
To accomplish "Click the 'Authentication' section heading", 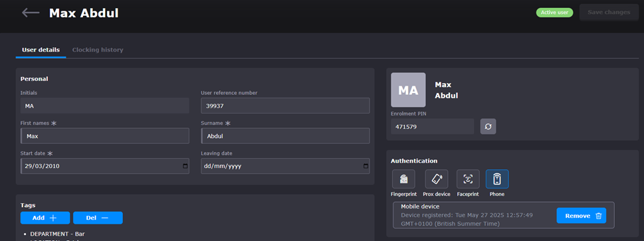I will [x=414, y=161].
